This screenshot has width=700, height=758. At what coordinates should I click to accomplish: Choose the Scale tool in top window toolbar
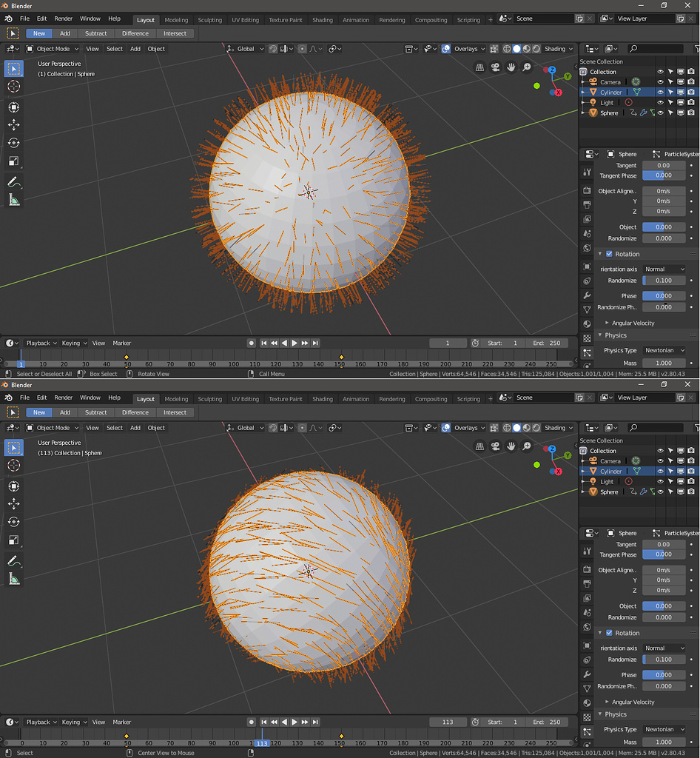tap(13, 161)
